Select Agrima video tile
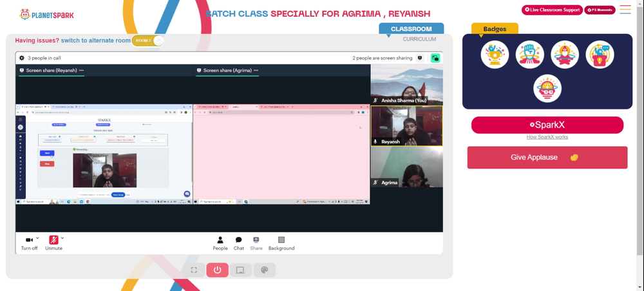The image size is (644, 291). [x=406, y=167]
